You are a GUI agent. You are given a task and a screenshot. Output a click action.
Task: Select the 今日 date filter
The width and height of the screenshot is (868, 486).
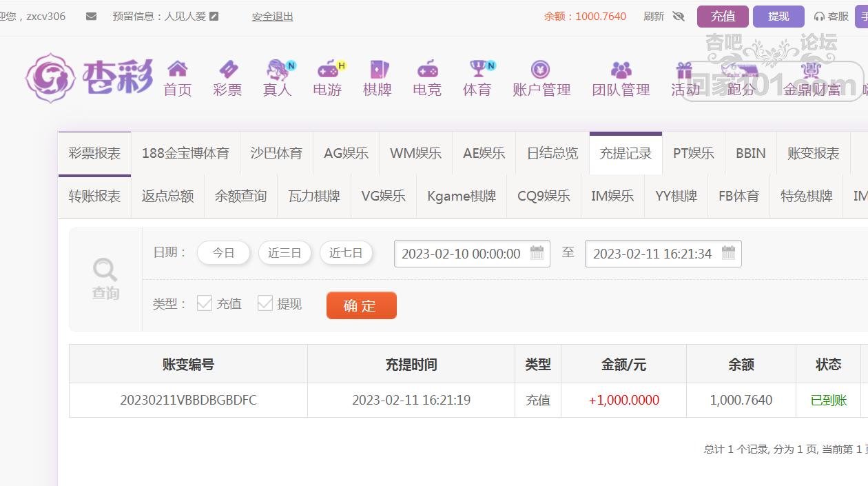click(x=223, y=253)
